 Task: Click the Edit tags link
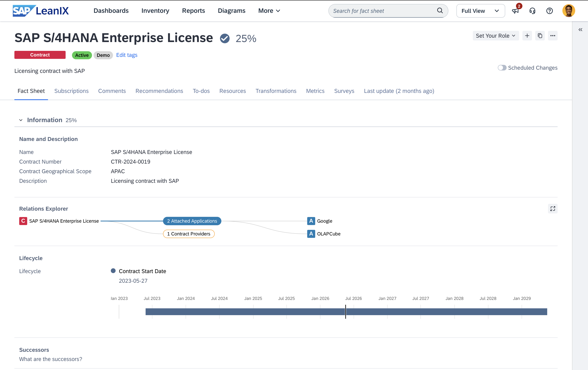(x=127, y=55)
